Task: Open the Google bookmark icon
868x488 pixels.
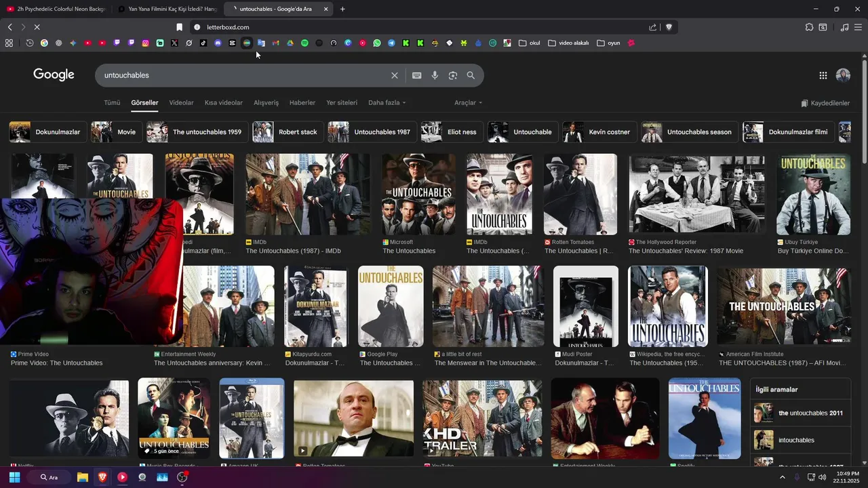Action: pos(44,43)
